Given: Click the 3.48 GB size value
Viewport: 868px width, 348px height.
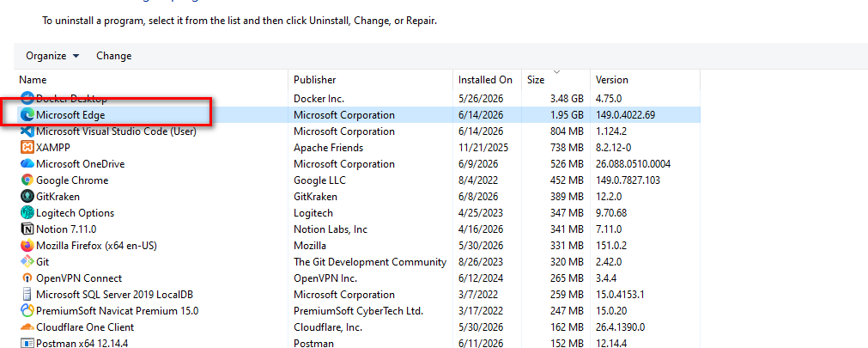Looking at the screenshot, I should point(567,99).
